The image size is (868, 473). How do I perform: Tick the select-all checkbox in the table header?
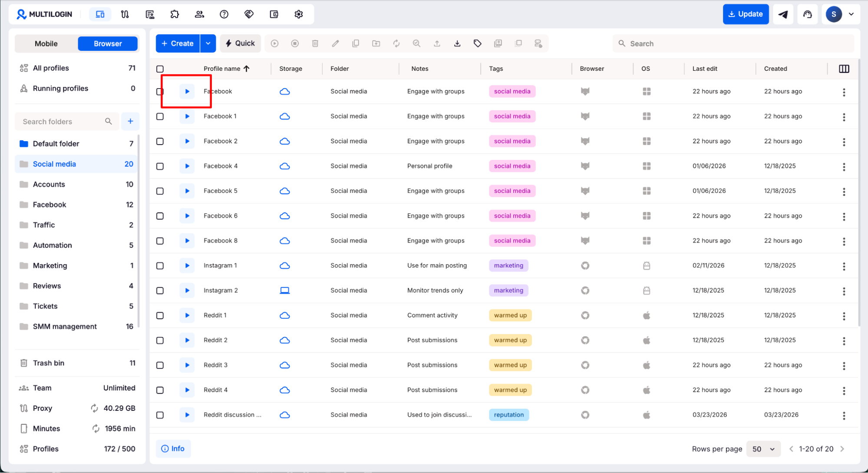(160, 69)
